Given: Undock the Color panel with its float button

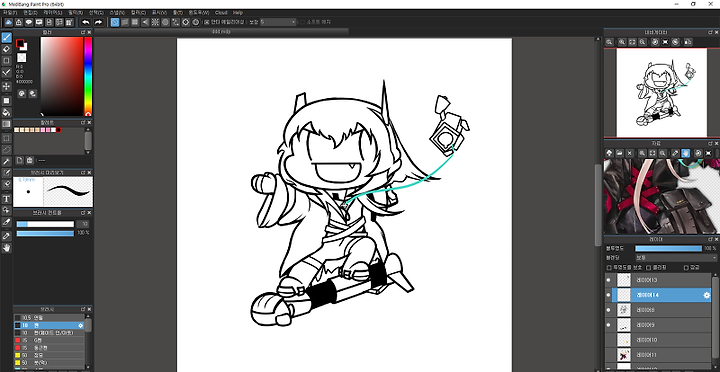Looking at the screenshot, I should tap(83, 32).
